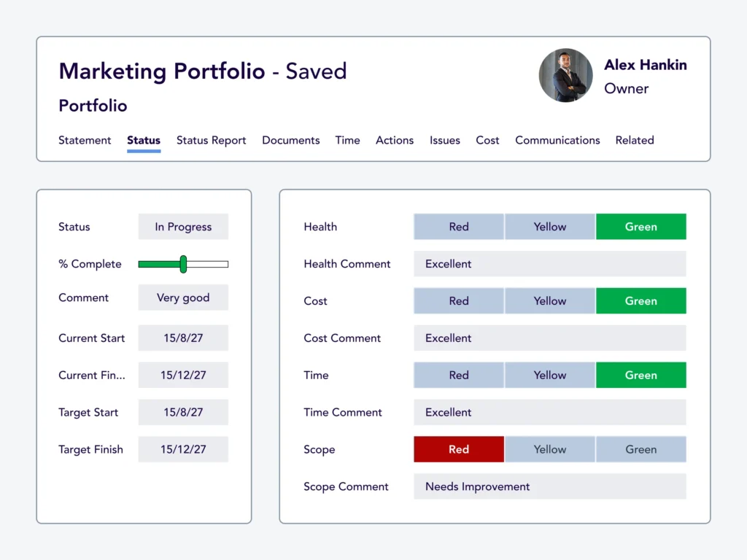Open the Target Finish date field

pos(183,450)
